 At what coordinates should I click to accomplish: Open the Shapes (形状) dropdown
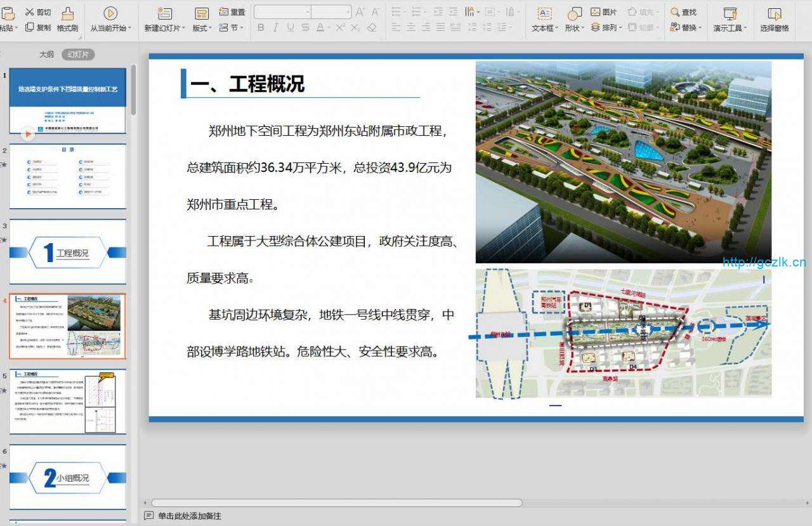(574, 28)
